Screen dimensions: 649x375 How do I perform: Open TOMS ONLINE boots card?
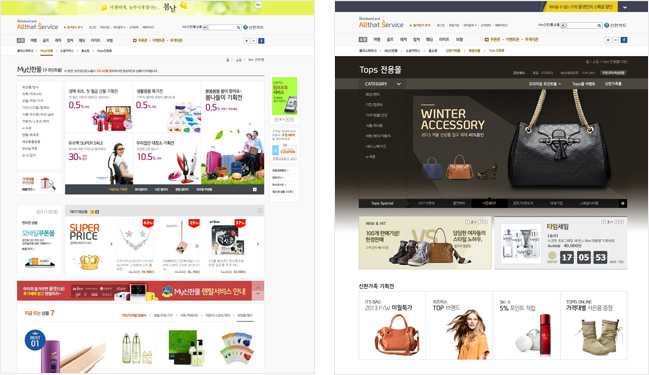point(594,325)
